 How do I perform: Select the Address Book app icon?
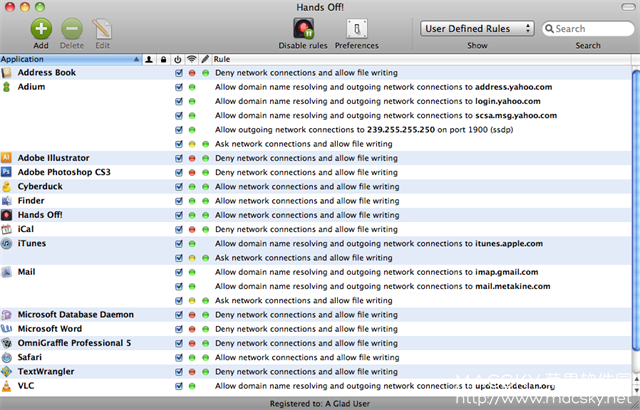pos(7,73)
